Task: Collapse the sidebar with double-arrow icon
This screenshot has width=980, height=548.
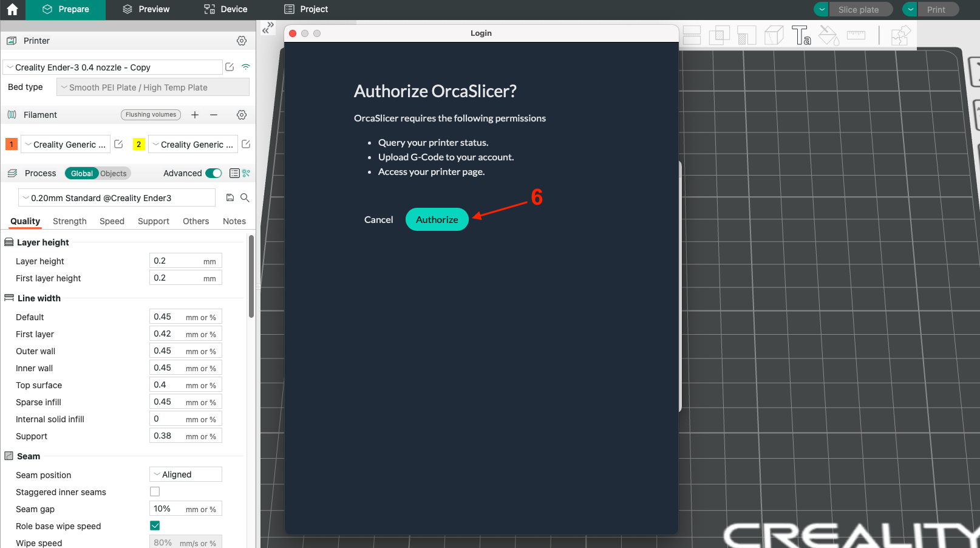Action: point(268,28)
